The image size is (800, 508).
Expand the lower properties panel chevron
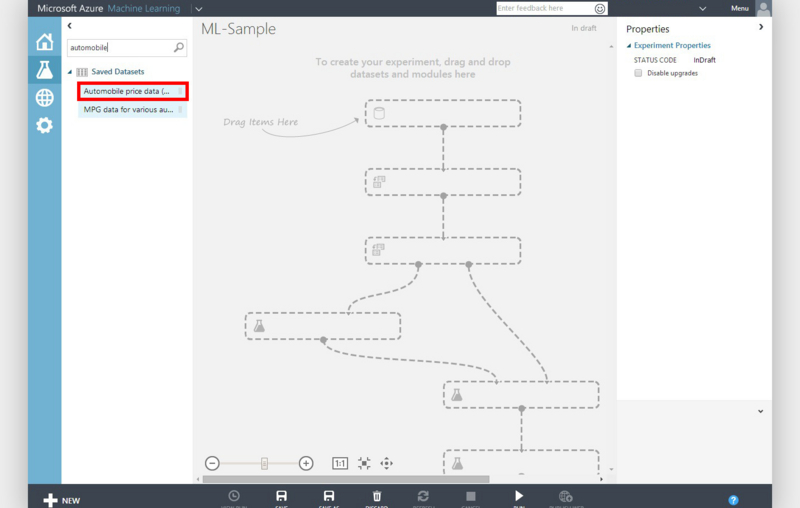(760, 411)
